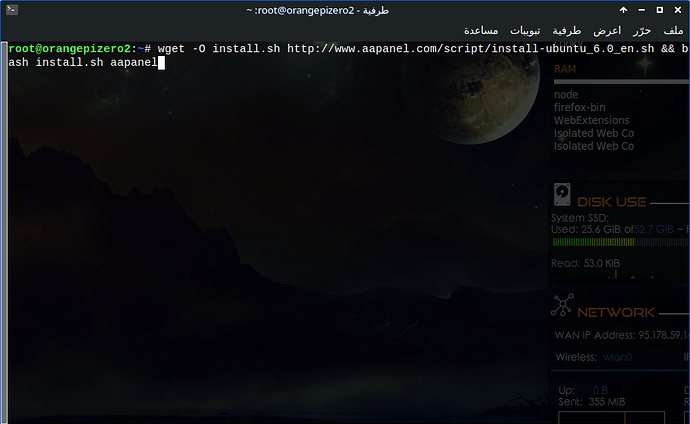Click the terminal icon in the title bar
The width and height of the screenshot is (690, 424).
tap(14, 10)
